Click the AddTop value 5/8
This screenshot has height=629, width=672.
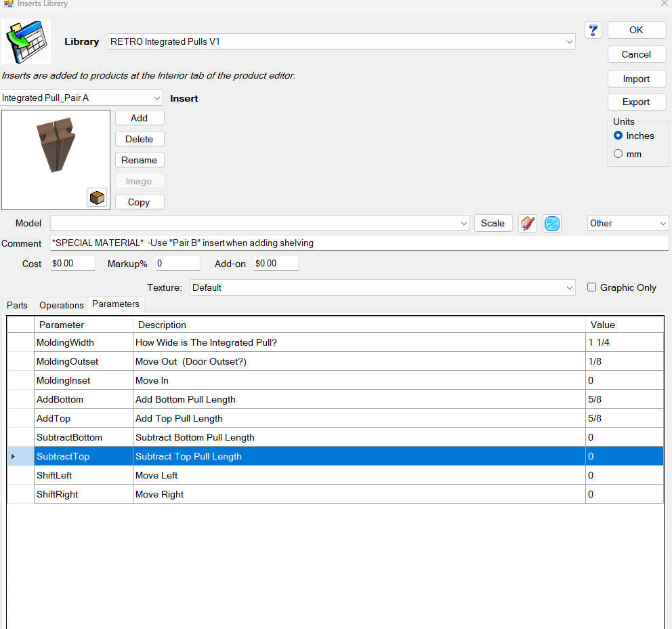(625, 418)
